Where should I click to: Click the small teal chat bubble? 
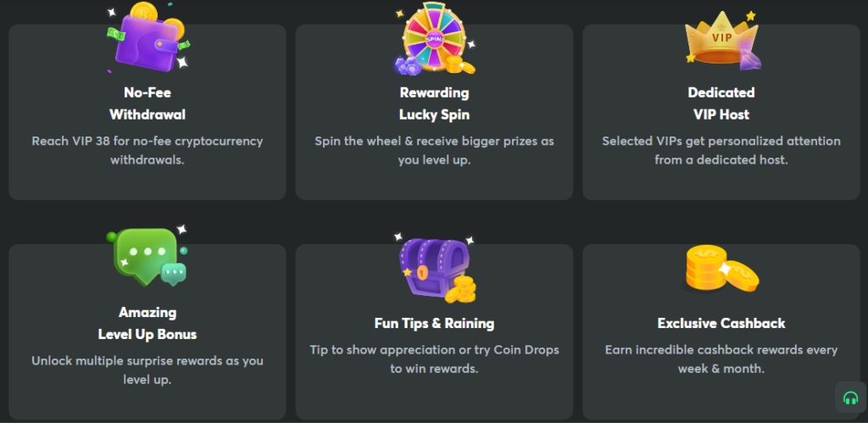coord(173,273)
